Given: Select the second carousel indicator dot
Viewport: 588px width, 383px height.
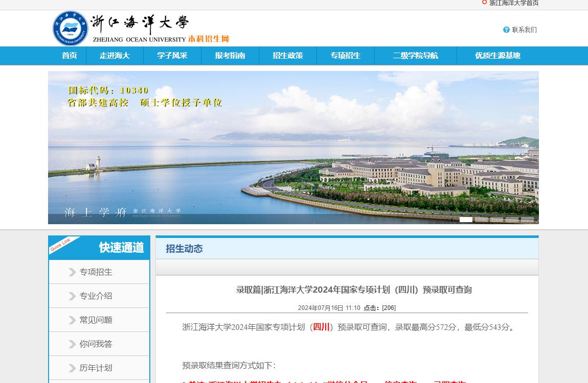Looking at the screenshot, I should (x=481, y=219).
